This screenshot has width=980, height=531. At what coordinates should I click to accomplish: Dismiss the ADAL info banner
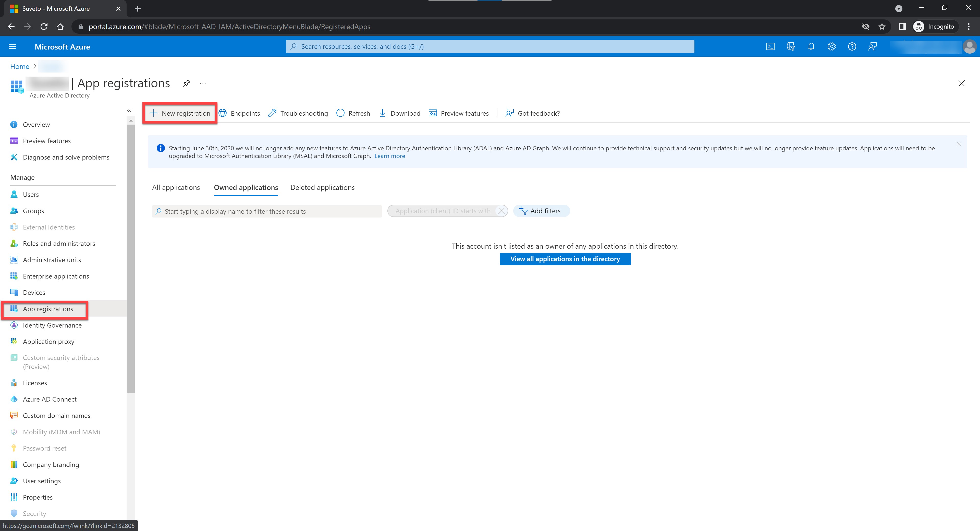click(958, 144)
